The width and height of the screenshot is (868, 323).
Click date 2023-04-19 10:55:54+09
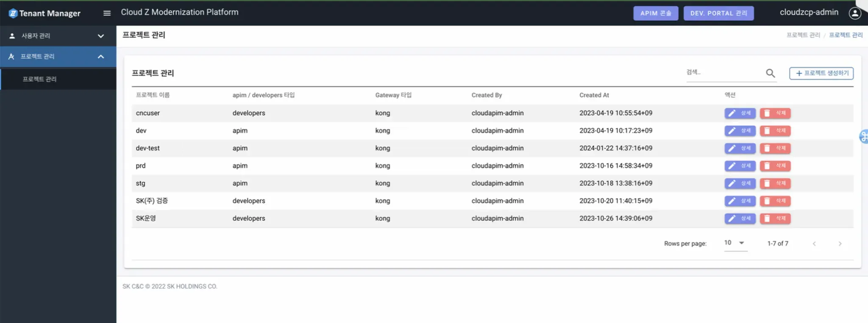coord(616,113)
